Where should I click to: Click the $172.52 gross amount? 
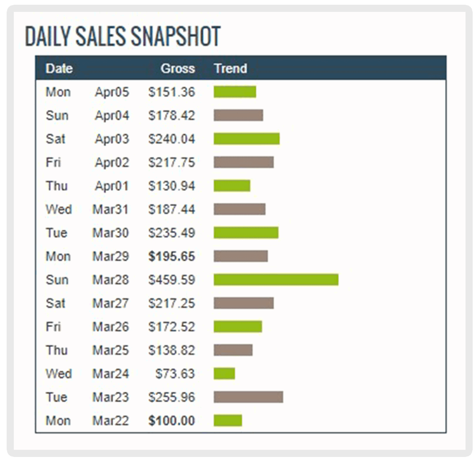[x=171, y=327]
